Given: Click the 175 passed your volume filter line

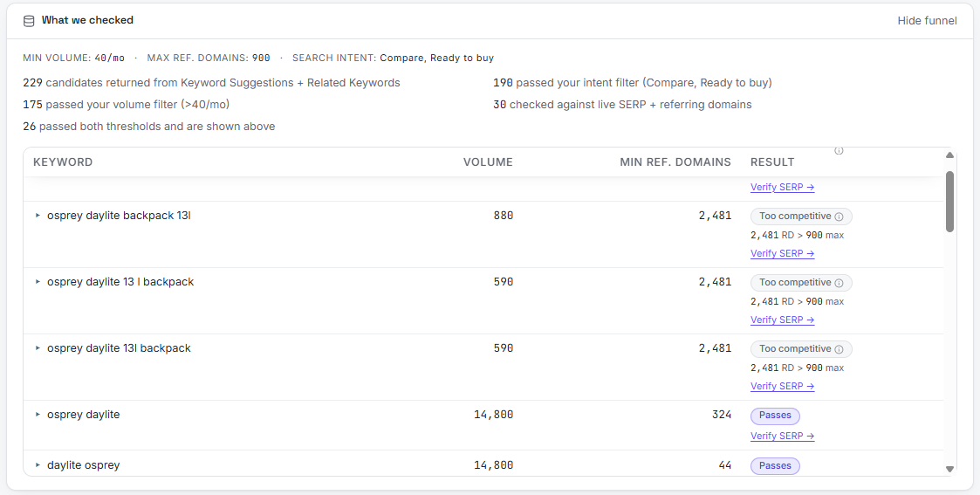Looking at the screenshot, I should pyautogui.click(x=127, y=105).
